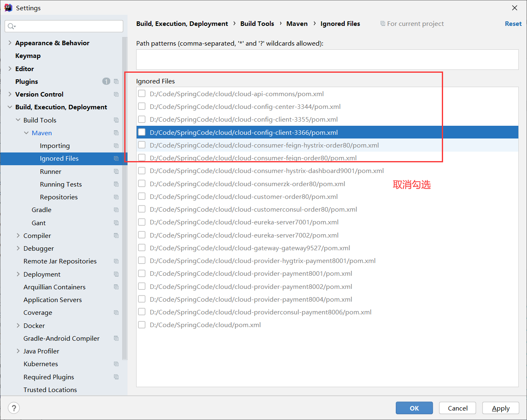Toggle cloud-config-client-3366 pom.xml checkbox
Screen dimensions: 527x420
[x=142, y=132]
